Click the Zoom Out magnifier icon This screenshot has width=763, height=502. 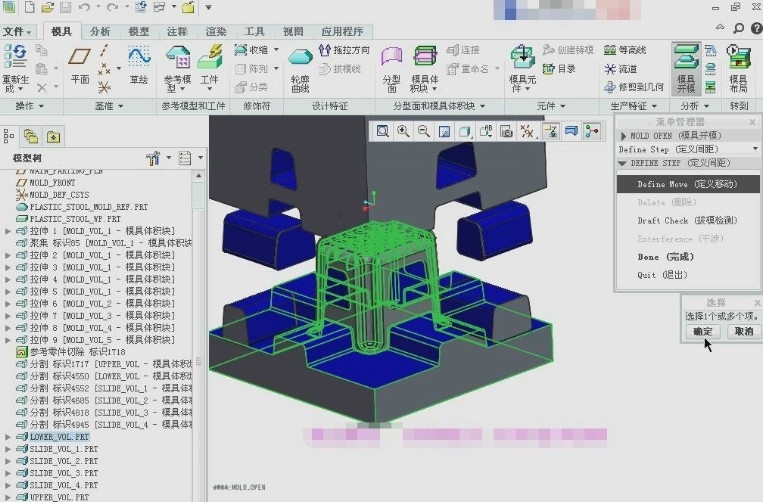coord(423,131)
